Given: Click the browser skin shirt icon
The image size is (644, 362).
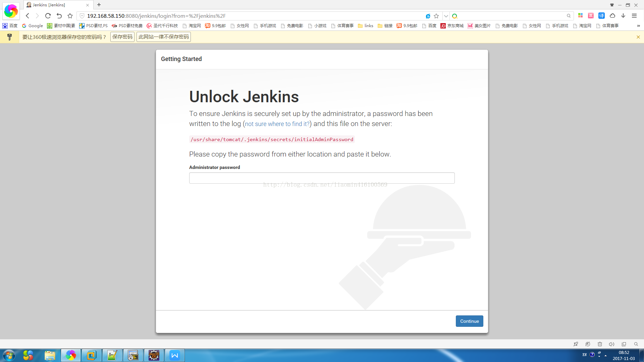Looking at the screenshot, I should click(612, 5).
